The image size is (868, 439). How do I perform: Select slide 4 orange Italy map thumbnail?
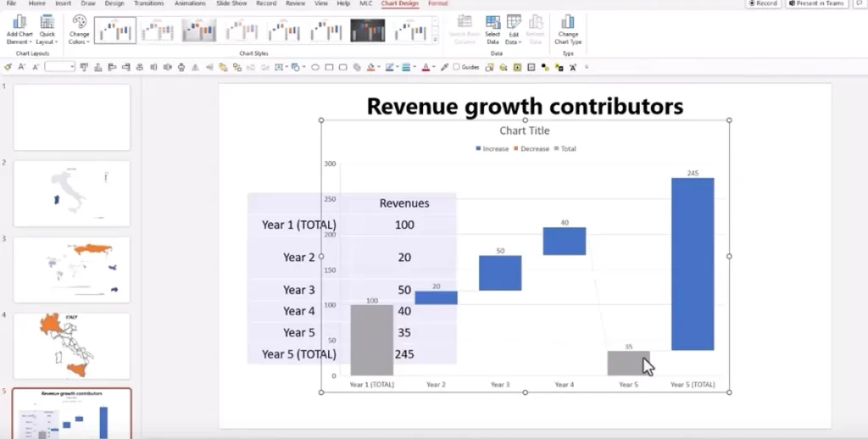pos(71,346)
